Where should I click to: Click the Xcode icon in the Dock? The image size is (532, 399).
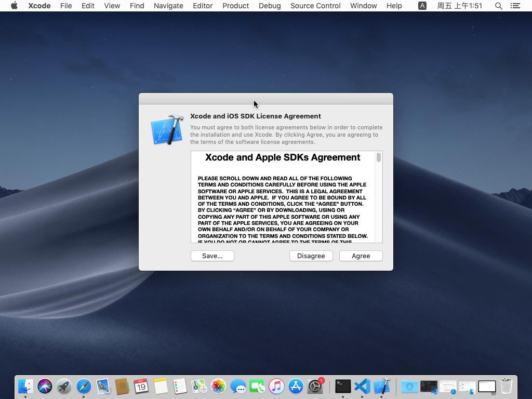382,386
